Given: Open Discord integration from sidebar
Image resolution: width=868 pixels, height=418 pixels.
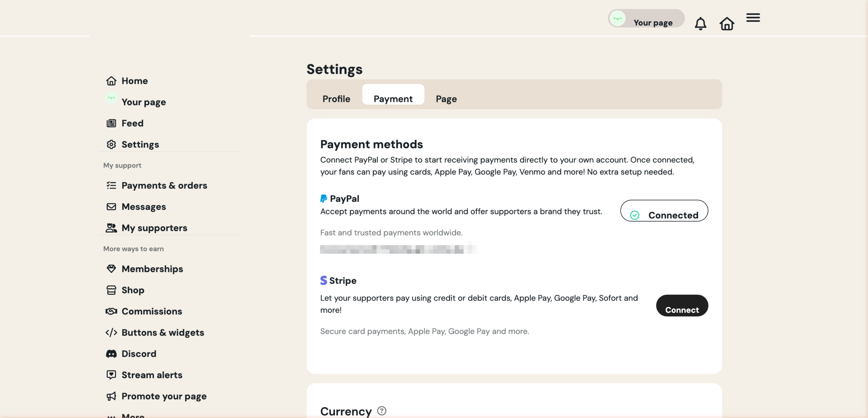Looking at the screenshot, I should coord(139,354).
